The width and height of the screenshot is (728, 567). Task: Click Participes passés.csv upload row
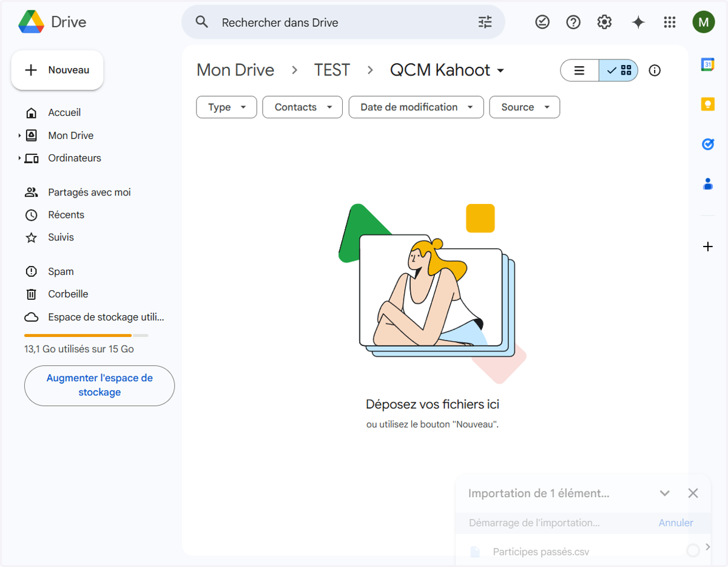(x=583, y=551)
